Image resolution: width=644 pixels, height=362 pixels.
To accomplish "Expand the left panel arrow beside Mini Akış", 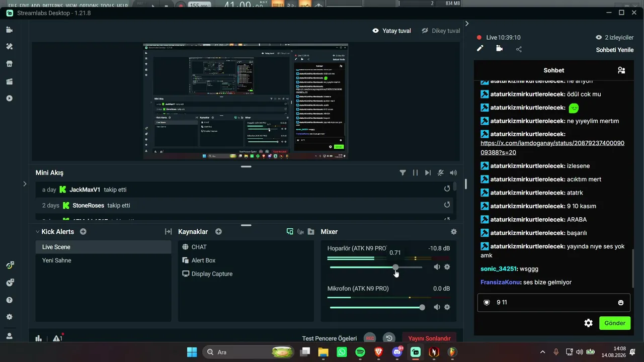I will tap(25, 184).
